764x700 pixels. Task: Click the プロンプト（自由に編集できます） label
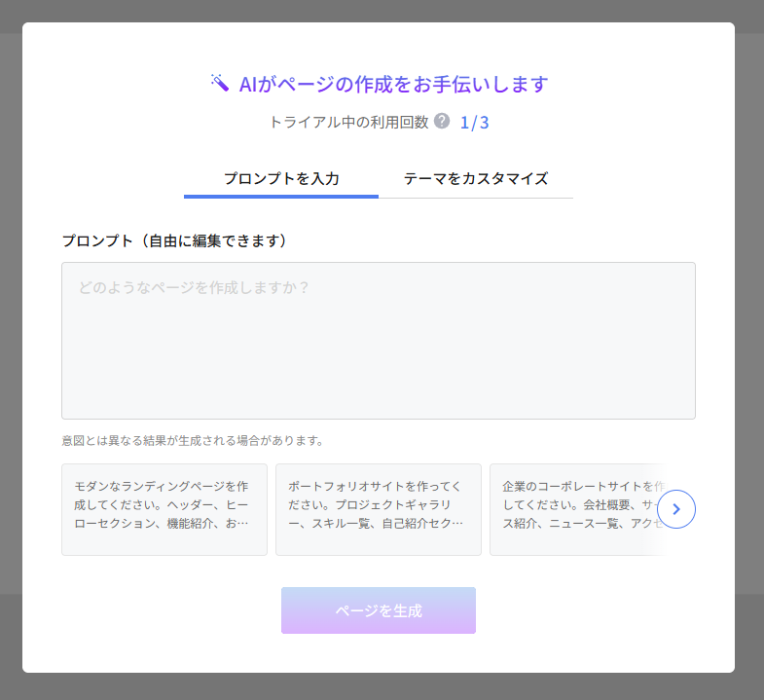point(175,240)
